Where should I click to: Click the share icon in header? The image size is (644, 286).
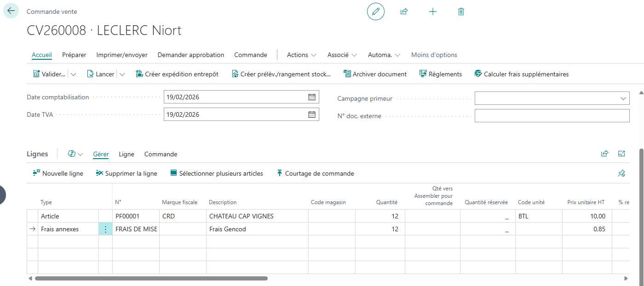(404, 11)
